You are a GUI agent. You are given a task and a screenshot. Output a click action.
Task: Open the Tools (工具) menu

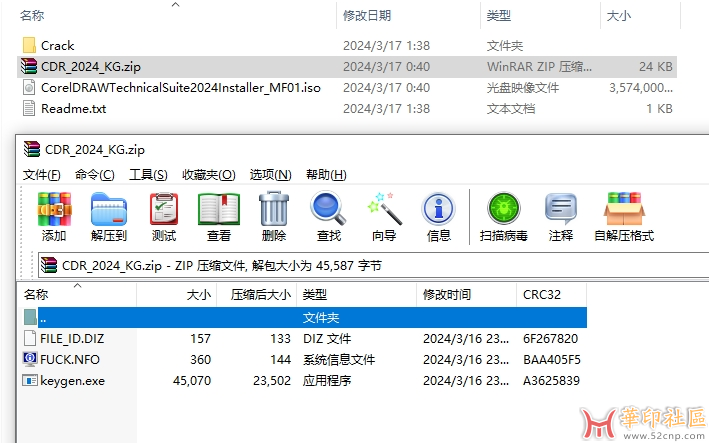pos(148,174)
